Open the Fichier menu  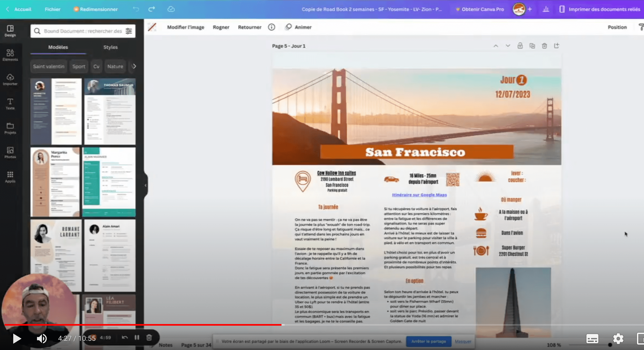click(52, 9)
